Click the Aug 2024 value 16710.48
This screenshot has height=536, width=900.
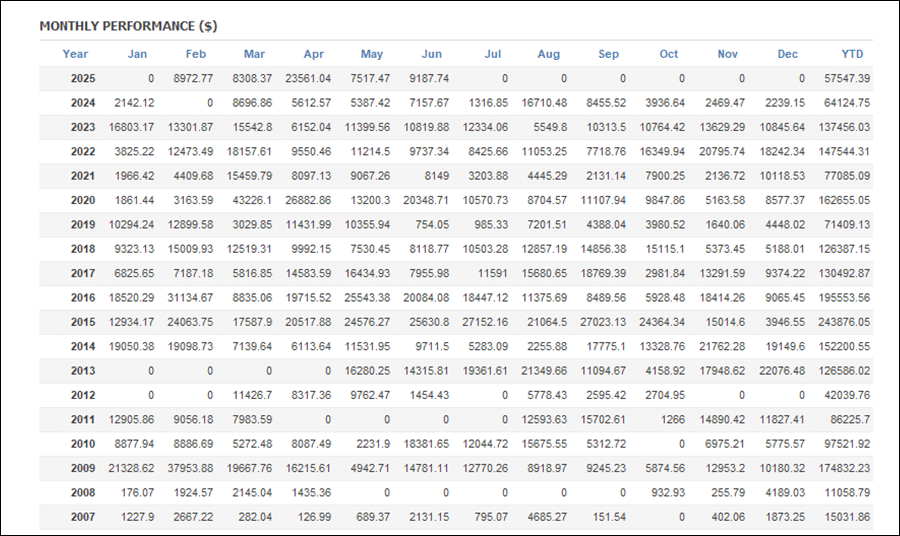(544, 103)
